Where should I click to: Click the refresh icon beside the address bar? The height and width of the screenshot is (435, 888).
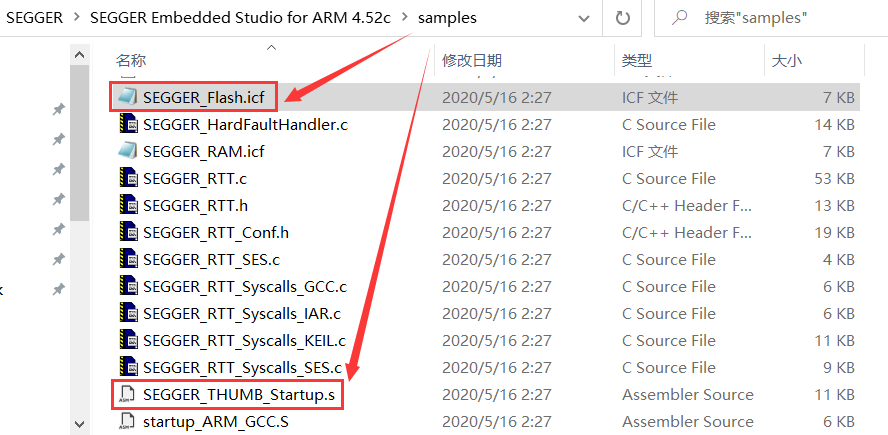coord(622,17)
